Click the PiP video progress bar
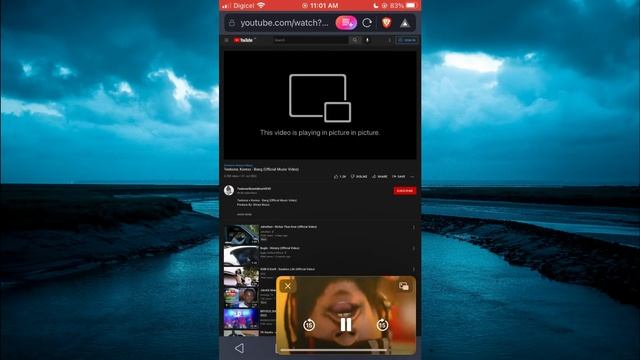 tap(333, 350)
